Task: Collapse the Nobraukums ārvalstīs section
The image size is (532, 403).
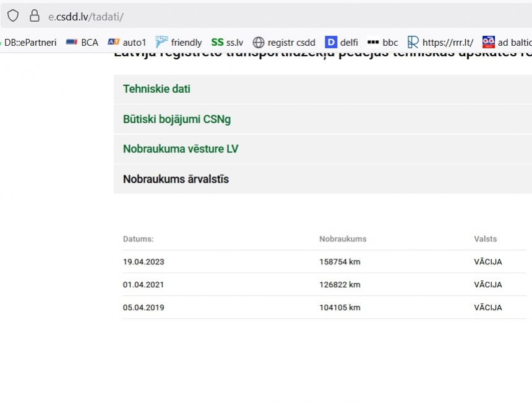Action: [323, 179]
